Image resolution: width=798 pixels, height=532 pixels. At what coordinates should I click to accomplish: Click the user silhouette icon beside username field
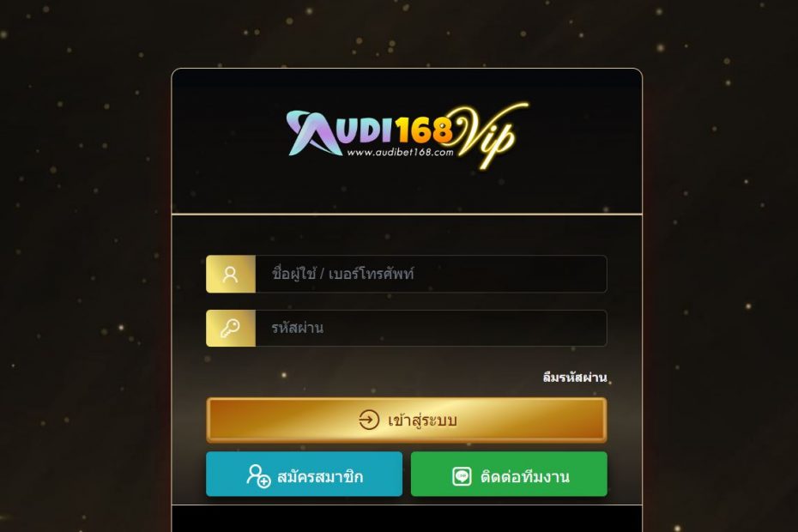click(231, 275)
